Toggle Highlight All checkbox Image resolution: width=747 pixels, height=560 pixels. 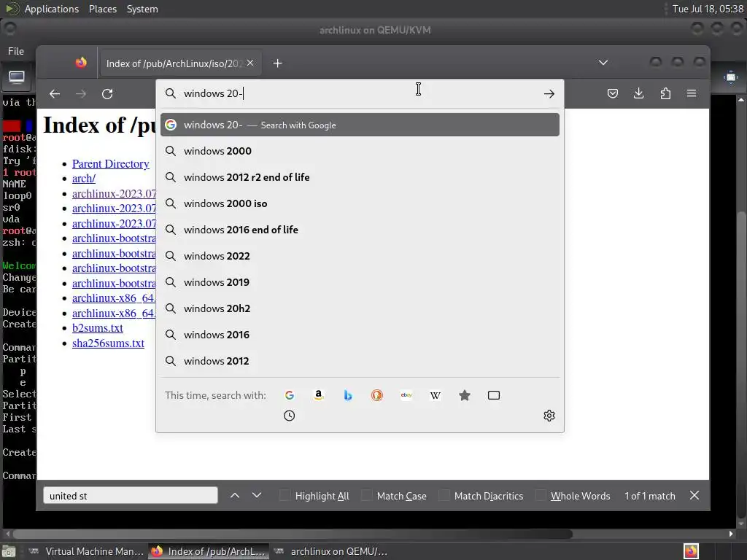coord(285,495)
